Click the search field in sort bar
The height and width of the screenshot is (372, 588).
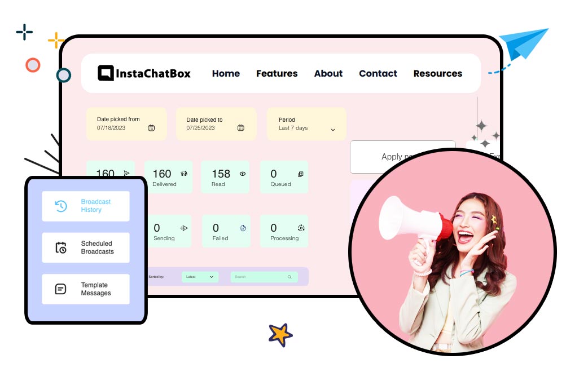[264, 277]
